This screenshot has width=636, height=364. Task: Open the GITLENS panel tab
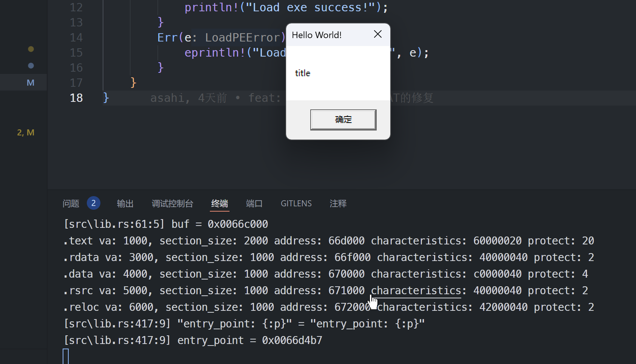[x=296, y=204]
